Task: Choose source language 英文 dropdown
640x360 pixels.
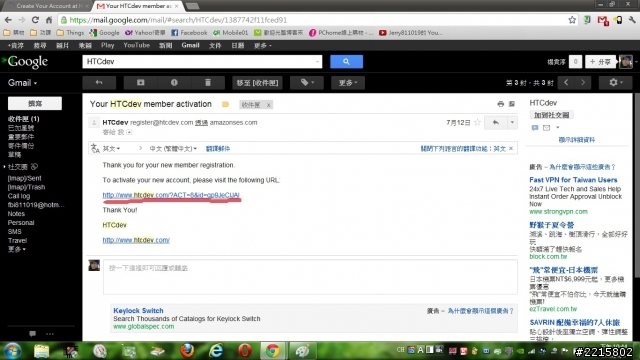Action: click(111, 149)
